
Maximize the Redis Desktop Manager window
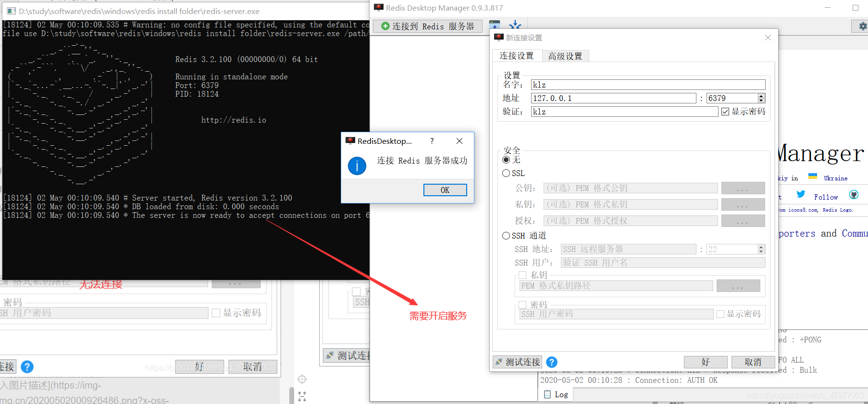[856, 8]
